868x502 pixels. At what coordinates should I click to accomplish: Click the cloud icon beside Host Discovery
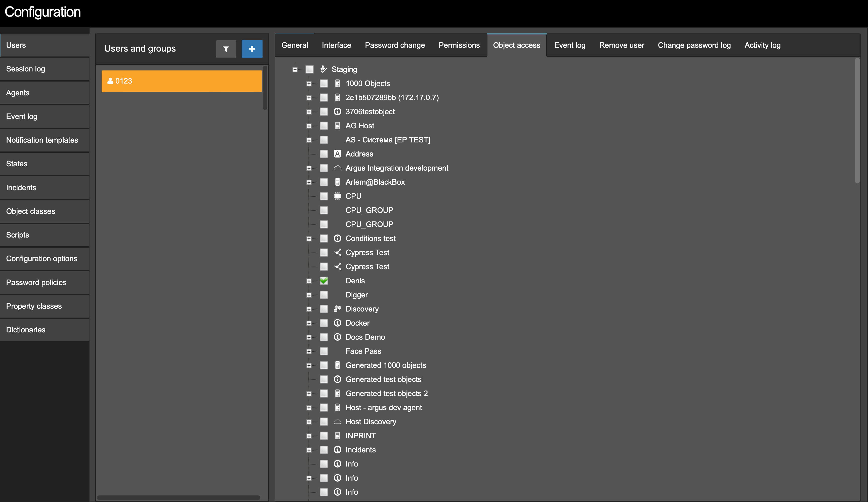(337, 422)
